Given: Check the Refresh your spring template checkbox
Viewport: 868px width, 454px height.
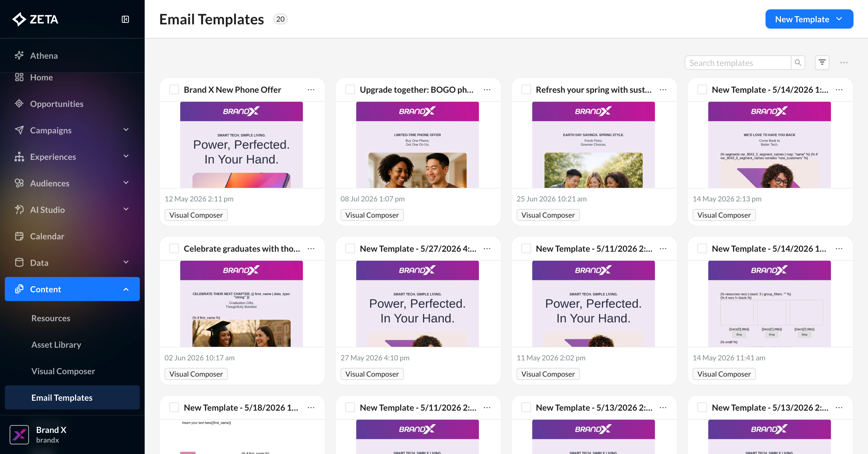Looking at the screenshot, I should pos(526,89).
